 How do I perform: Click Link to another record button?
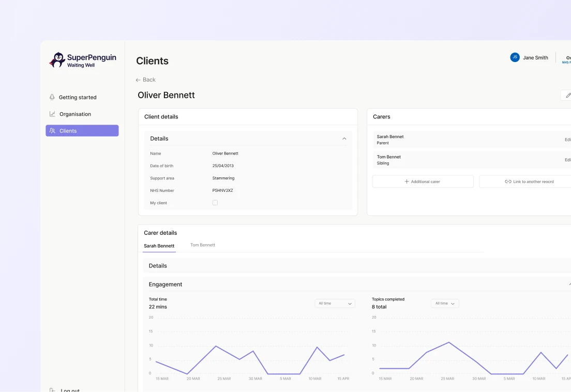coord(525,182)
